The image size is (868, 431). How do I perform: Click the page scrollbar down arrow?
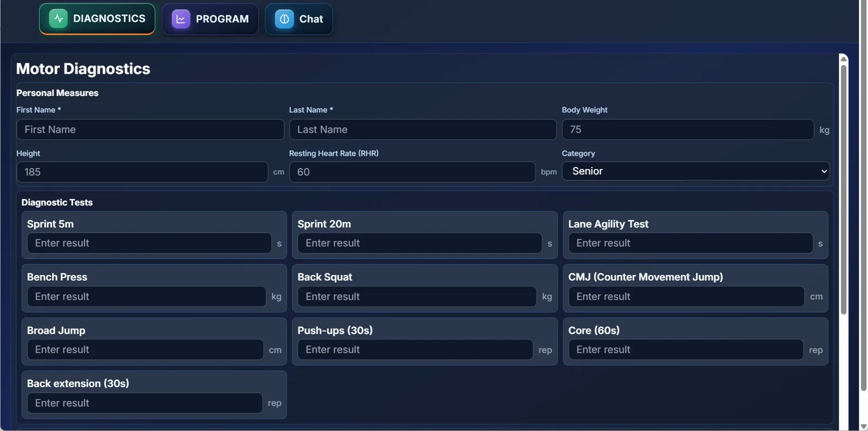pos(864,427)
